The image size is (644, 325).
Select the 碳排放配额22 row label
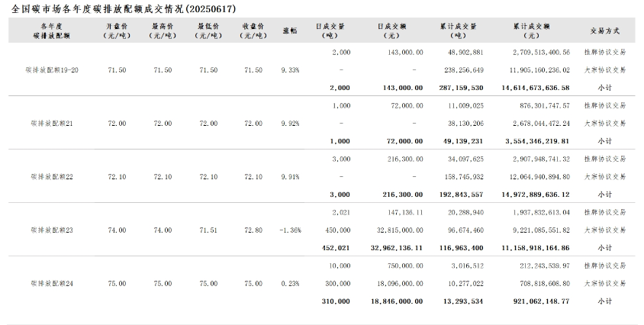click(x=52, y=177)
